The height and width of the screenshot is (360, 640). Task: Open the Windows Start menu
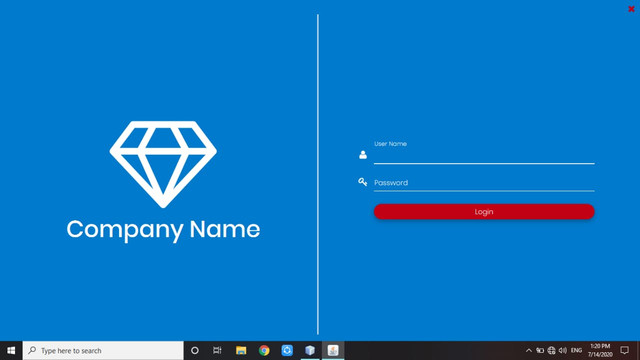click(11, 351)
